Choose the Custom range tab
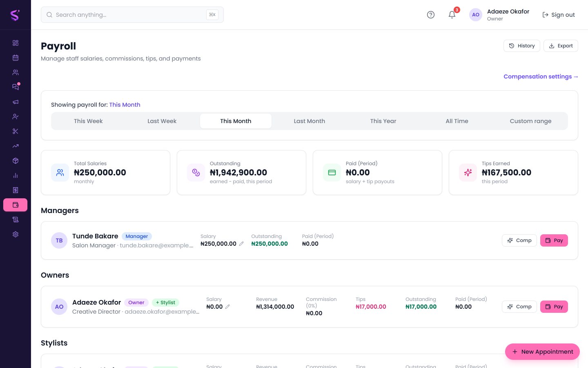588x368 pixels. 530,121
